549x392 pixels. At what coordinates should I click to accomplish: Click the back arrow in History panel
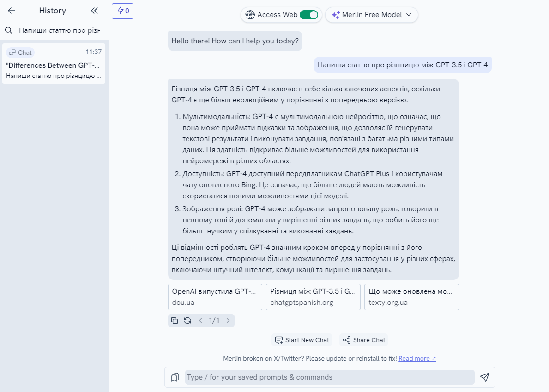(x=12, y=11)
